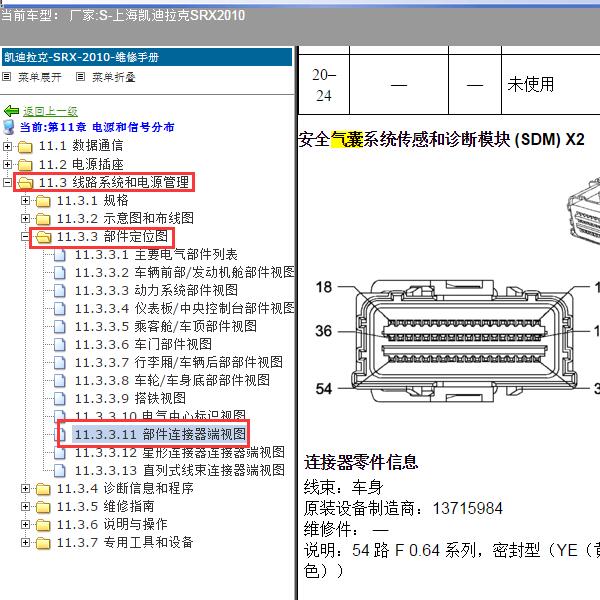Click the 菜单展开 expand-all button
Image resolution: width=600 pixels, height=600 pixels.
pyautogui.click(x=40, y=77)
